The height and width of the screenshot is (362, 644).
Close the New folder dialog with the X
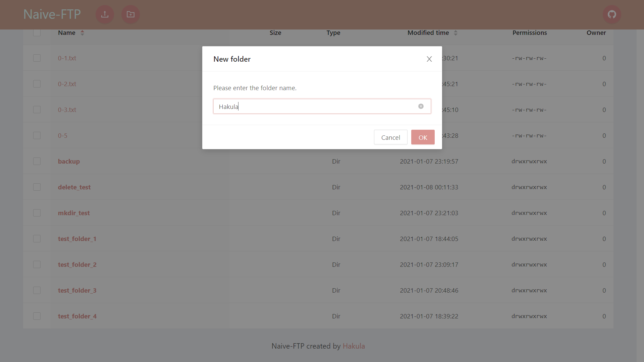[x=429, y=59]
